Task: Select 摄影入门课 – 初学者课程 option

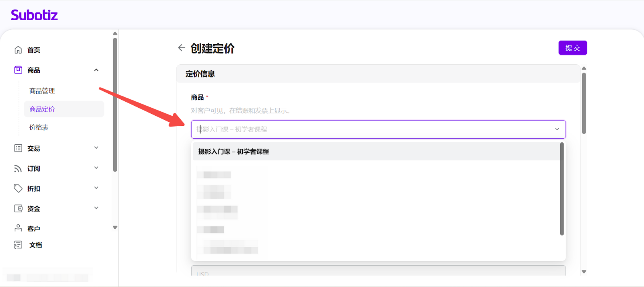Action: click(233, 152)
